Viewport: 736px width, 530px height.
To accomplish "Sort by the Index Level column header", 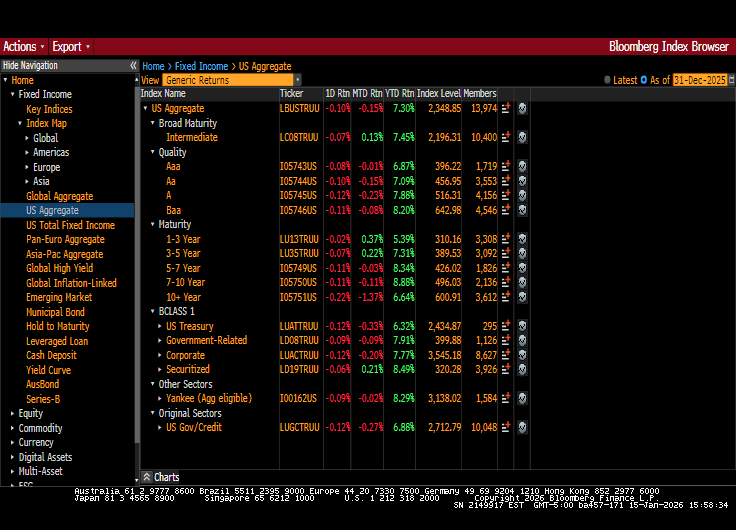I will tap(439, 93).
